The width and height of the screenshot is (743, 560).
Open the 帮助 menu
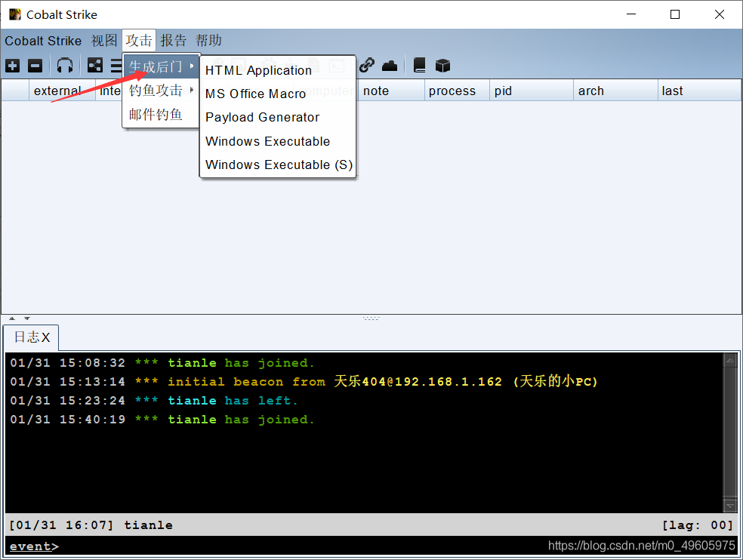point(208,41)
